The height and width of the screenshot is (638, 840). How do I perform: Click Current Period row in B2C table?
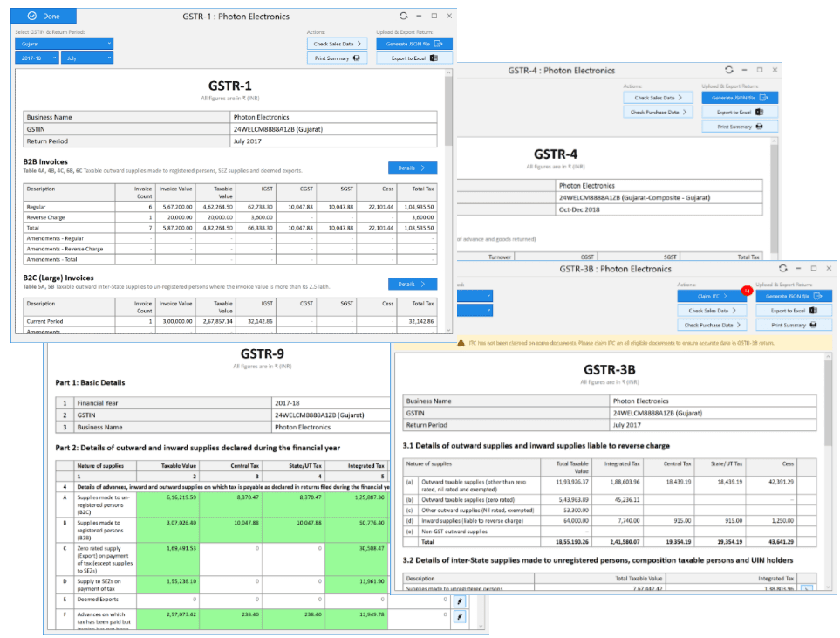click(x=230, y=321)
